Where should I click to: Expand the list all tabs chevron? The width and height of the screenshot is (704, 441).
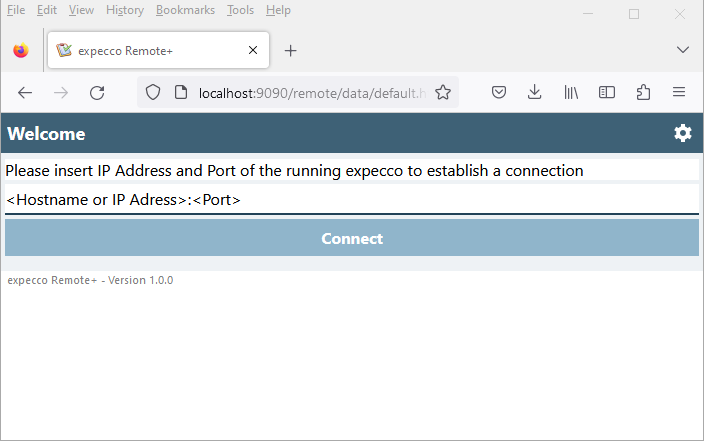pyautogui.click(x=683, y=50)
